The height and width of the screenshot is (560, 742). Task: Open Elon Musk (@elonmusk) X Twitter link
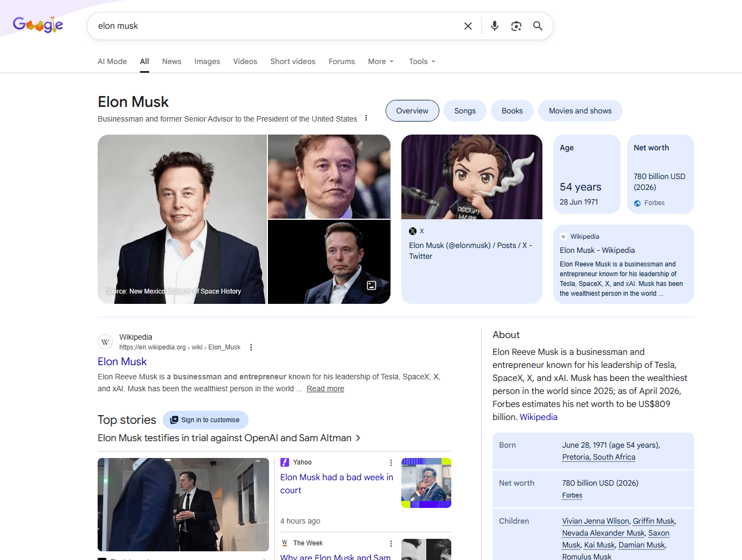pyautogui.click(x=470, y=251)
